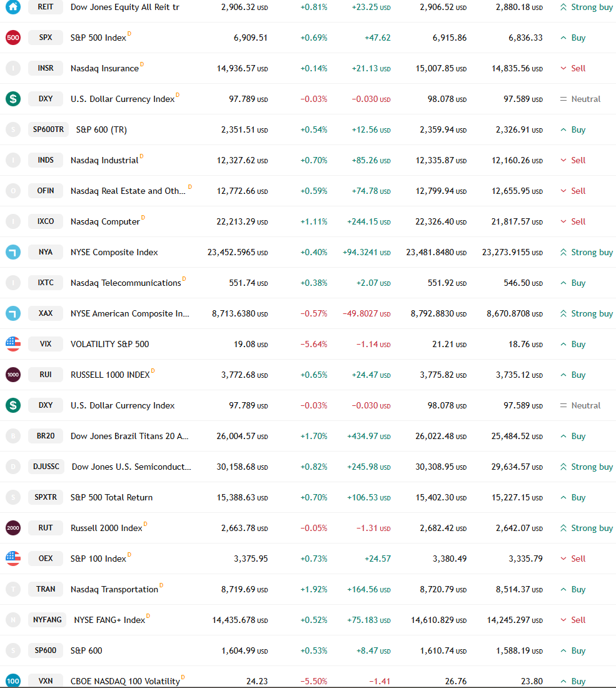Click the OFIN price 12,772.66 USD

click(242, 191)
